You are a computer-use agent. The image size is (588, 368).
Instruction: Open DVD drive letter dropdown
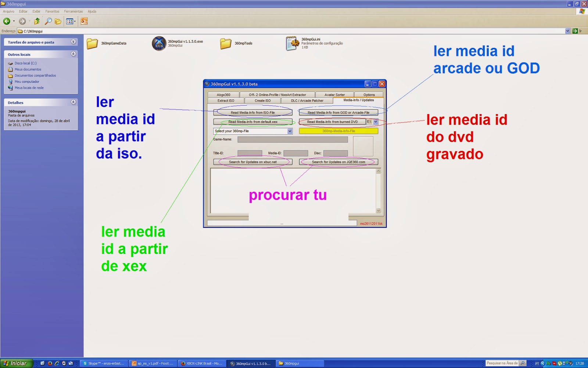(376, 122)
